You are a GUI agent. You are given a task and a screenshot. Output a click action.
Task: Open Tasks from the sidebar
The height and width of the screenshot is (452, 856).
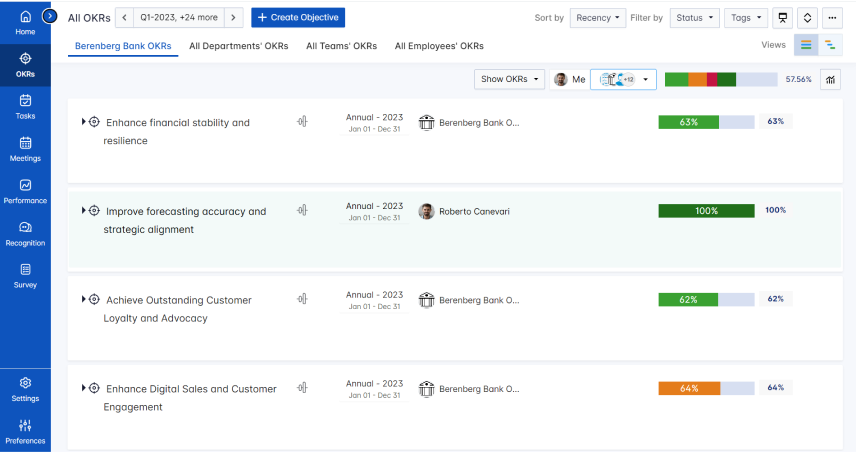[25, 107]
